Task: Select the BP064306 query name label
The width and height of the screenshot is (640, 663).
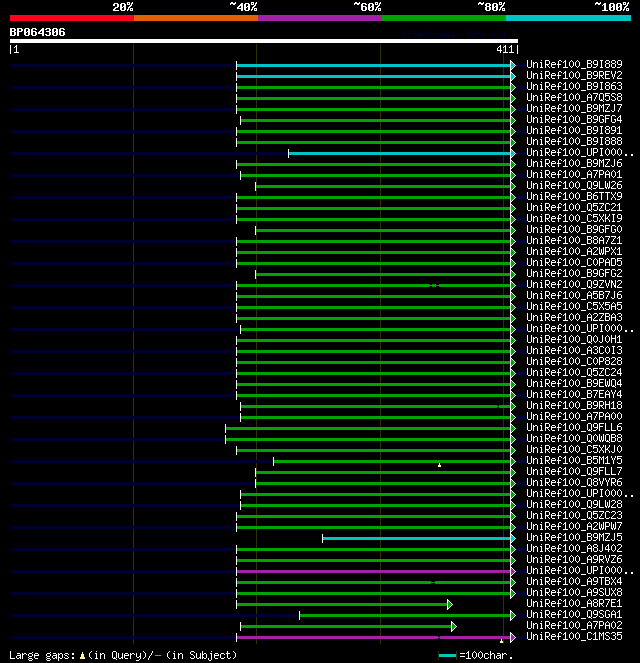Action: 37,32
